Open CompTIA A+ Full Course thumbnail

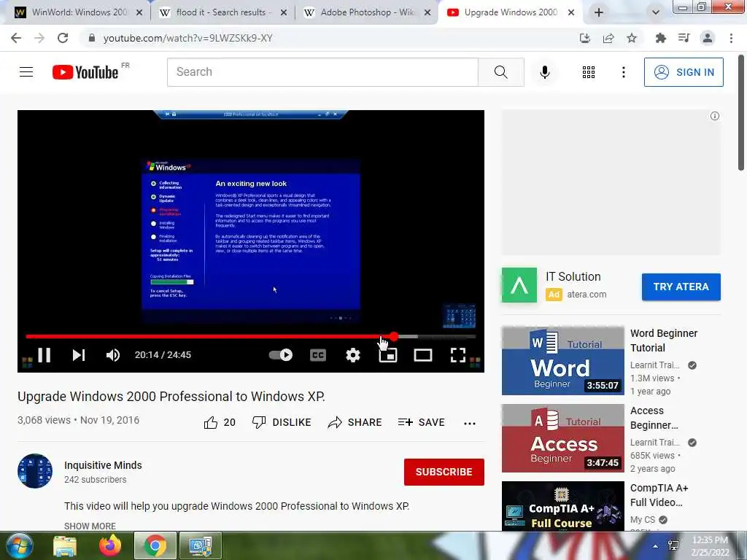[562, 506]
